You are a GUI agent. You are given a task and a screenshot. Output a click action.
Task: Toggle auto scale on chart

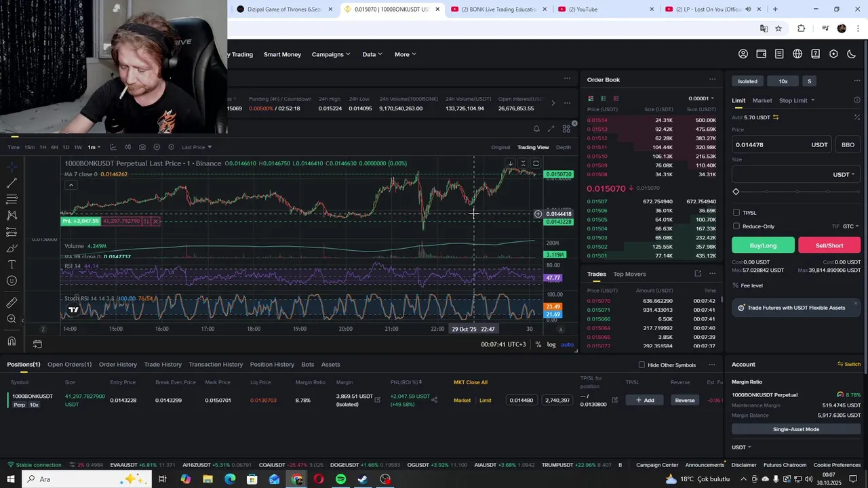567,344
